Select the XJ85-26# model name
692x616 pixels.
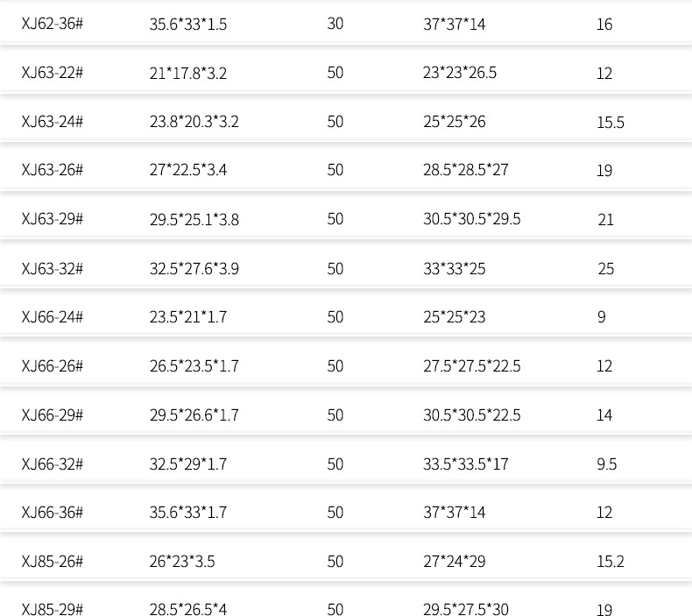pos(53,562)
